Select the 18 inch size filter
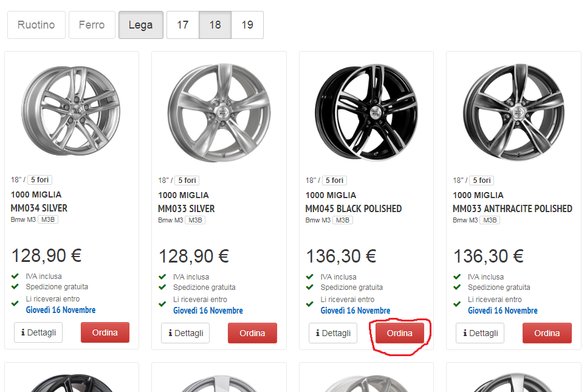This screenshot has height=392, width=587. (x=215, y=25)
